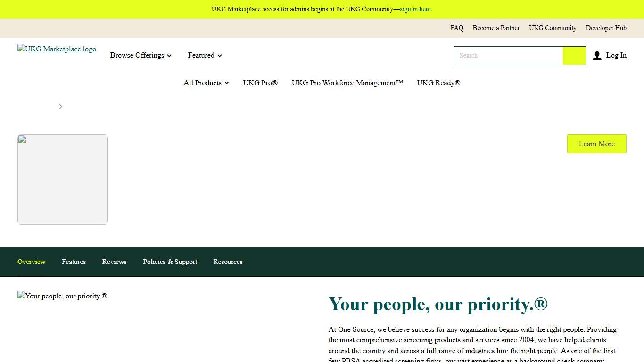Visit the UKG Community link

point(552,28)
